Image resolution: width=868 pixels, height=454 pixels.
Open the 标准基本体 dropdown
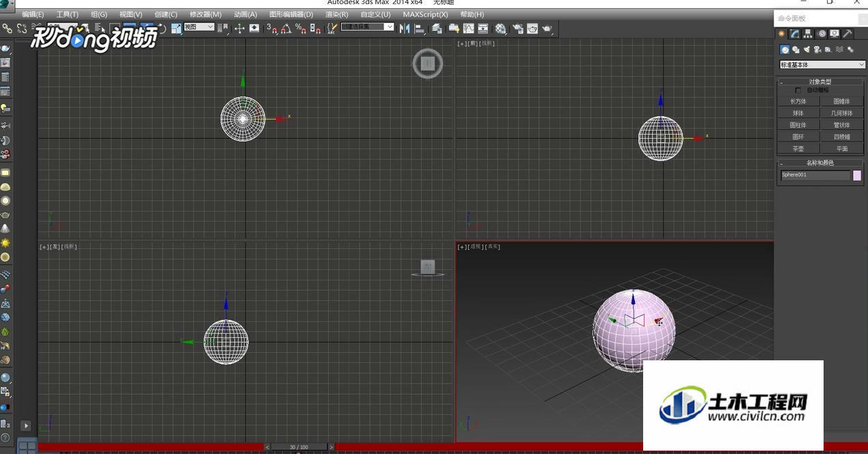click(x=823, y=65)
